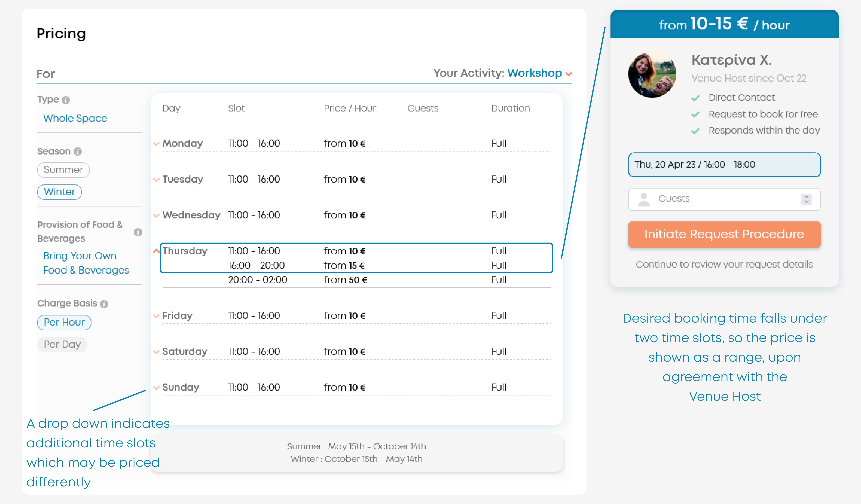Click the Guests number stepper arrows
Viewport: 861px width, 504px height.
[806, 199]
